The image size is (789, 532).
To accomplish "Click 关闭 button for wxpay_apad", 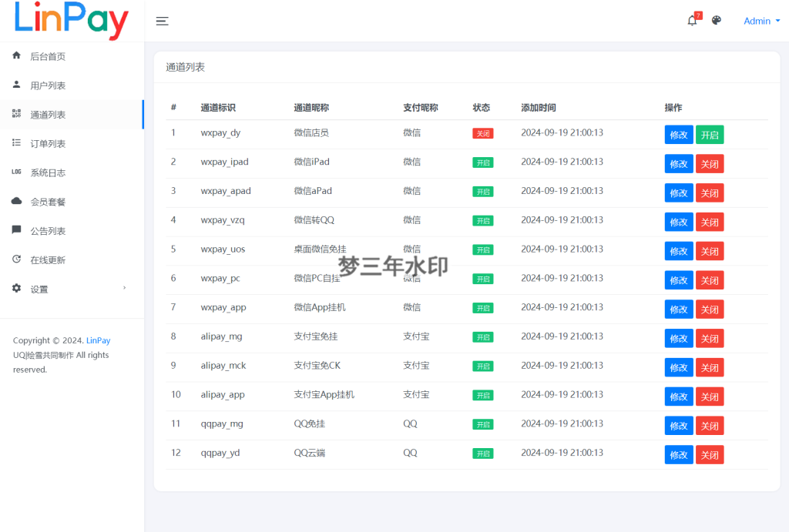I will (x=710, y=193).
